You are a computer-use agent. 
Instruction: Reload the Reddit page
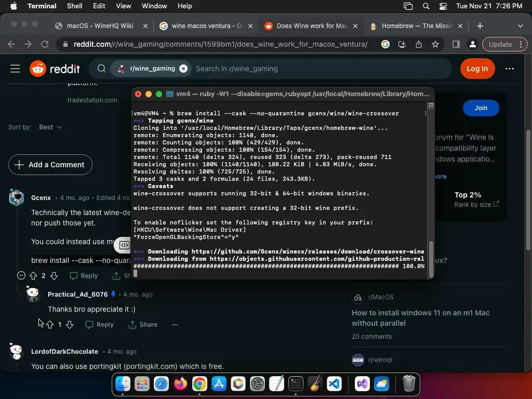point(45,44)
